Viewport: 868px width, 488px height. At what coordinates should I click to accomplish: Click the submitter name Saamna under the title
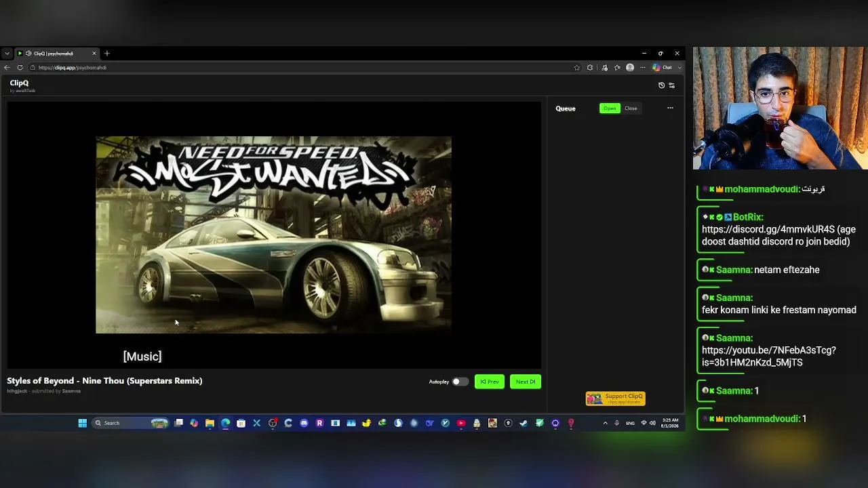tap(71, 391)
